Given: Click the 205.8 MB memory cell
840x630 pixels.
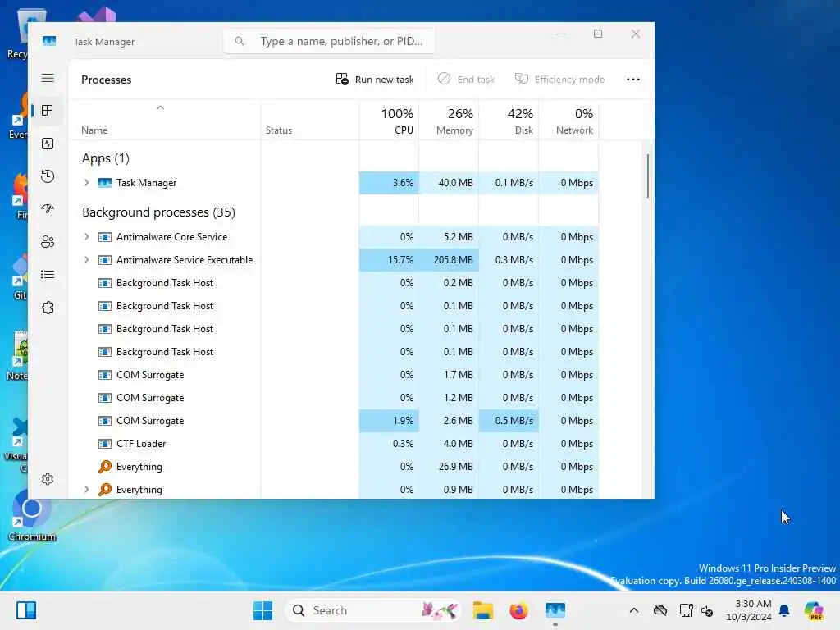Looking at the screenshot, I should coord(449,260).
